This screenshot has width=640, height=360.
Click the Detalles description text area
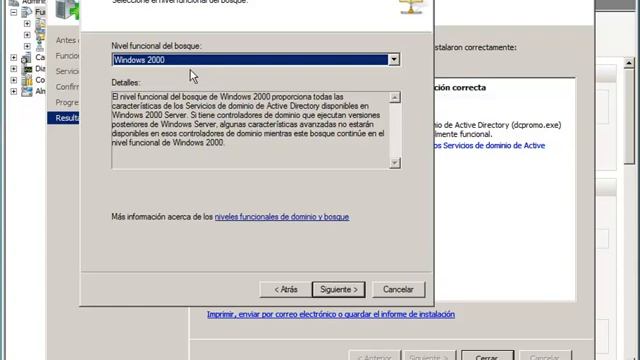(251, 130)
